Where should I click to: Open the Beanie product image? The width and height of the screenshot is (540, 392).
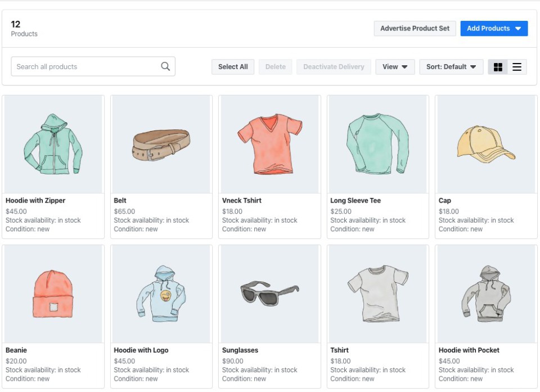(53, 294)
